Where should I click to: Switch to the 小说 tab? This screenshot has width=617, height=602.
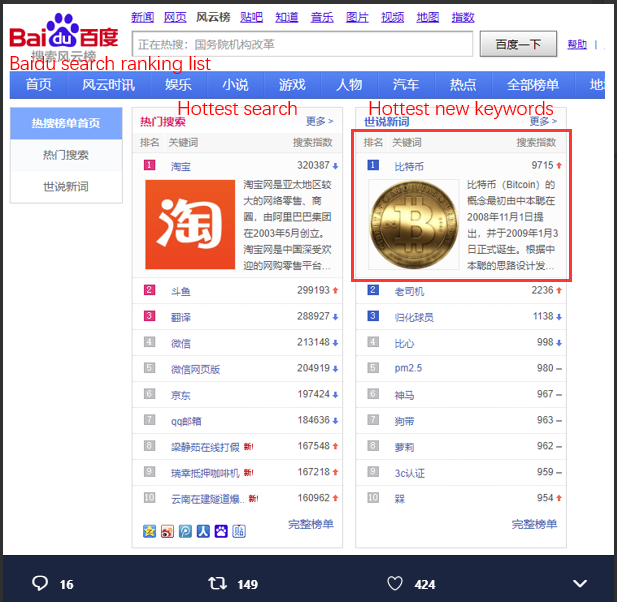[235, 85]
